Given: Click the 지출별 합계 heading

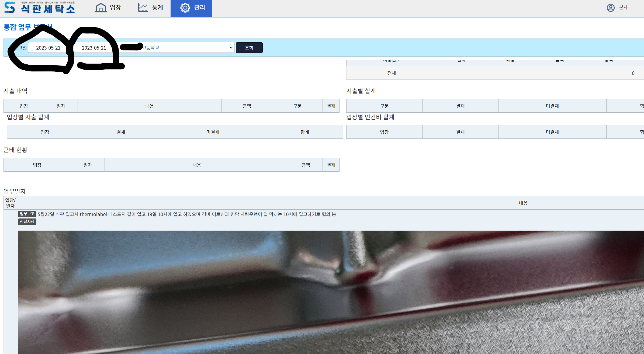Looking at the screenshot, I should 361,91.
